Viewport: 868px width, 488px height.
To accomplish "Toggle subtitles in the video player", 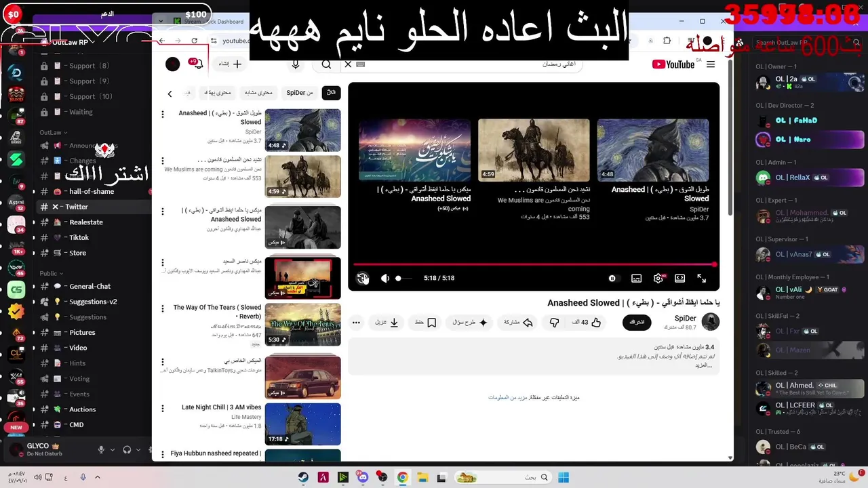I will (636, 278).
